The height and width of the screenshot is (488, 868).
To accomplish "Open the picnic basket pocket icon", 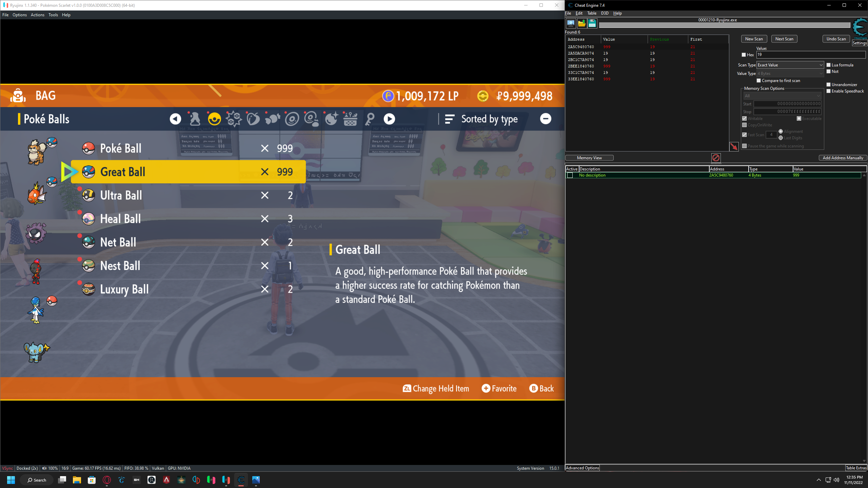I will click(x=350, y=119).
